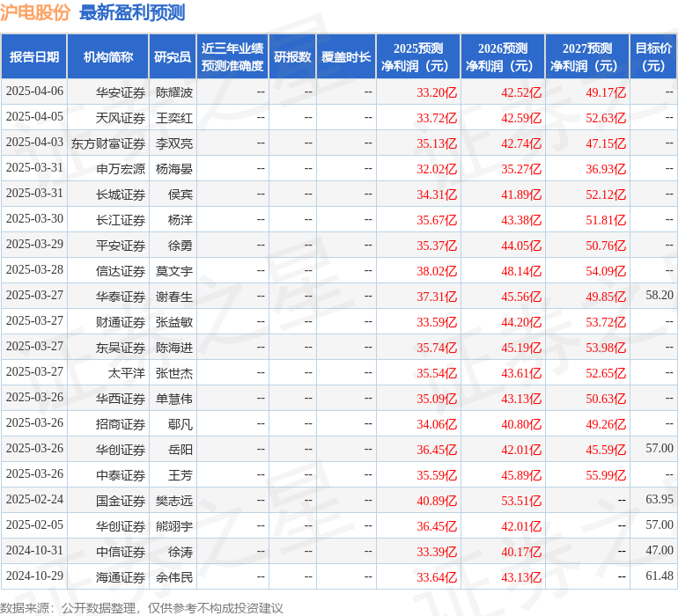678x616 pixels.
Task: Click researcher 谢春生
Action: (173, 297)
